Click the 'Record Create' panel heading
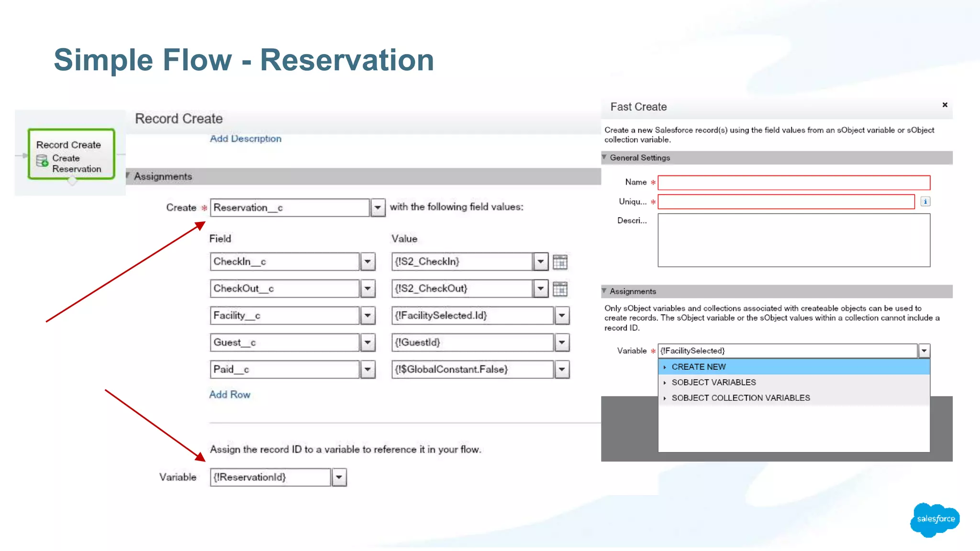This screenshot has width=980, height=551. 179,119
